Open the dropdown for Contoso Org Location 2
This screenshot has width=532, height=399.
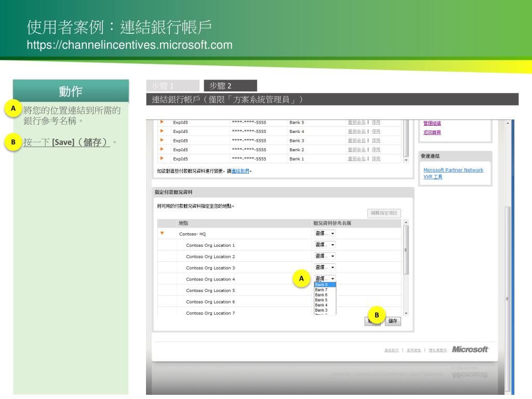pyautogui.click(x=325, y=256)
